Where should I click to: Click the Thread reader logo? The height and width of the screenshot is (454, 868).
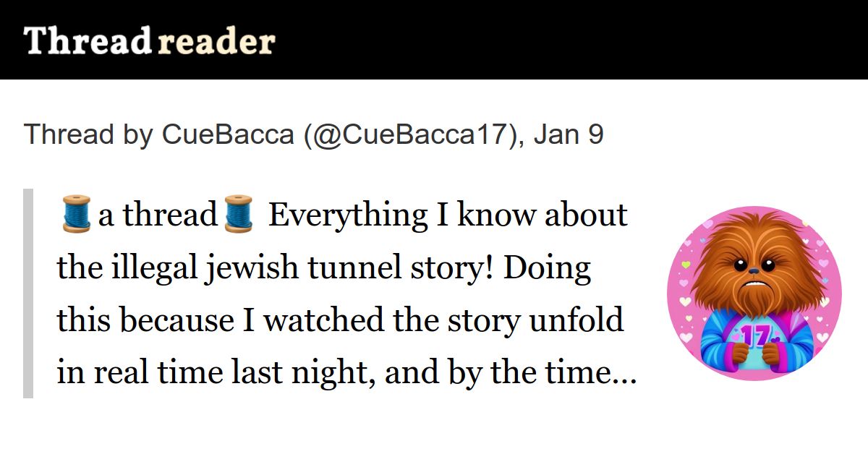tap(150, 41)
